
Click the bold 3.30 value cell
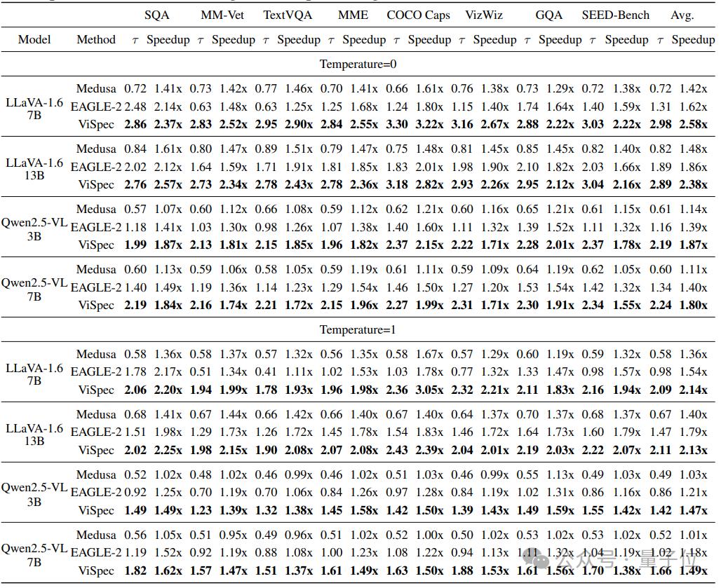[397, 125]
